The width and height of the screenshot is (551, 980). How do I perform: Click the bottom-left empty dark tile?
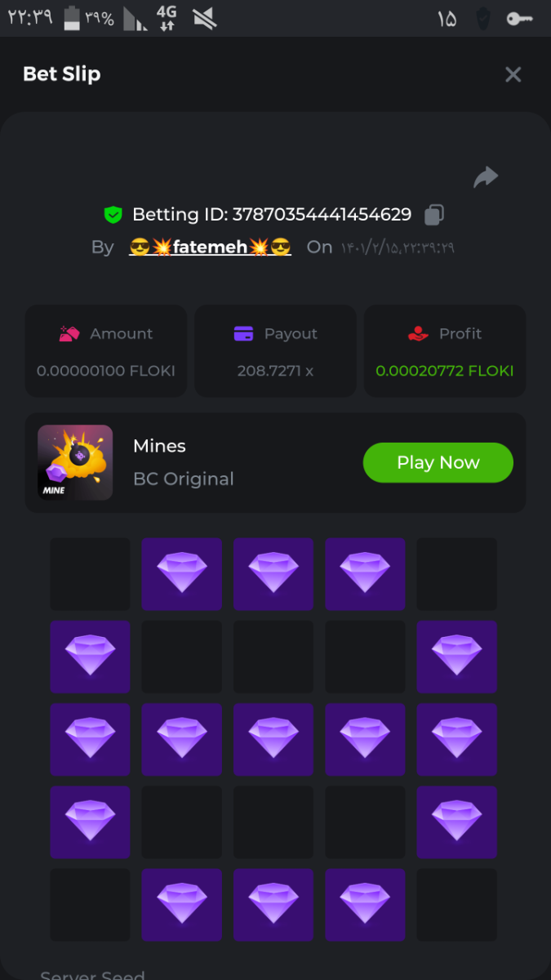point(90,904)
